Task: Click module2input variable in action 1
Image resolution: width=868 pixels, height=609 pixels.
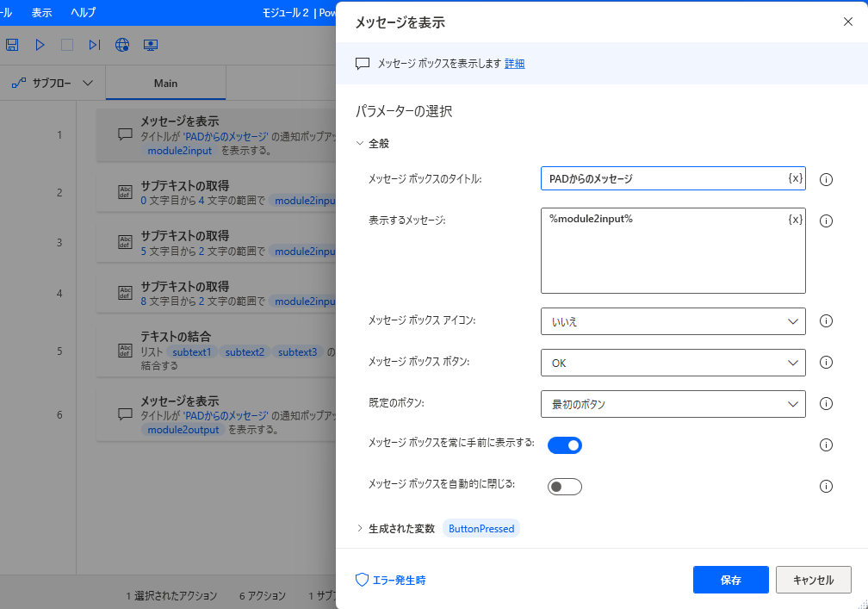Action: (179, 151)
